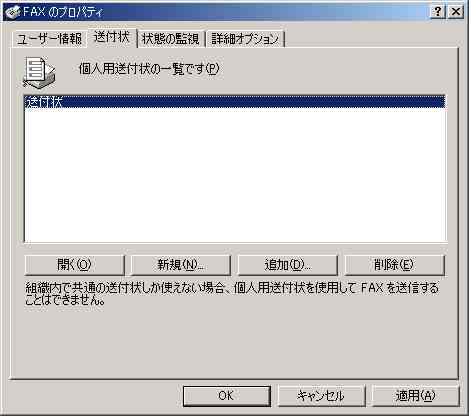469x416 pixels.
Task: Confirm the dialog with OK
Action: [x=227, y=396]
